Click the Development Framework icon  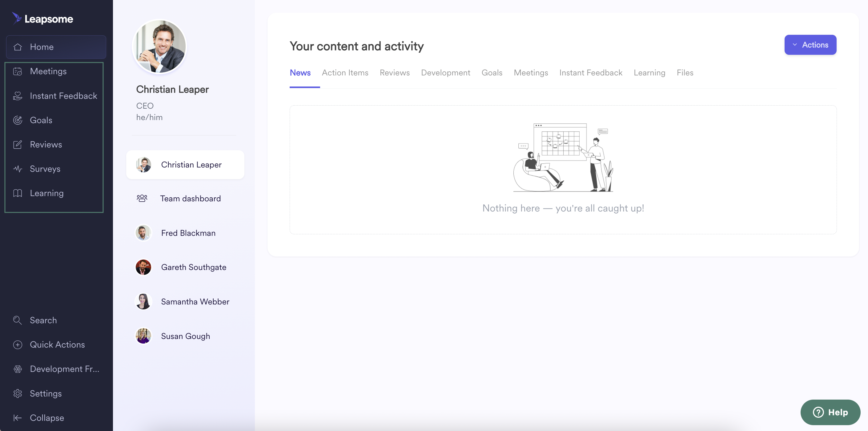pyautogui.click(x=18, y=369)
